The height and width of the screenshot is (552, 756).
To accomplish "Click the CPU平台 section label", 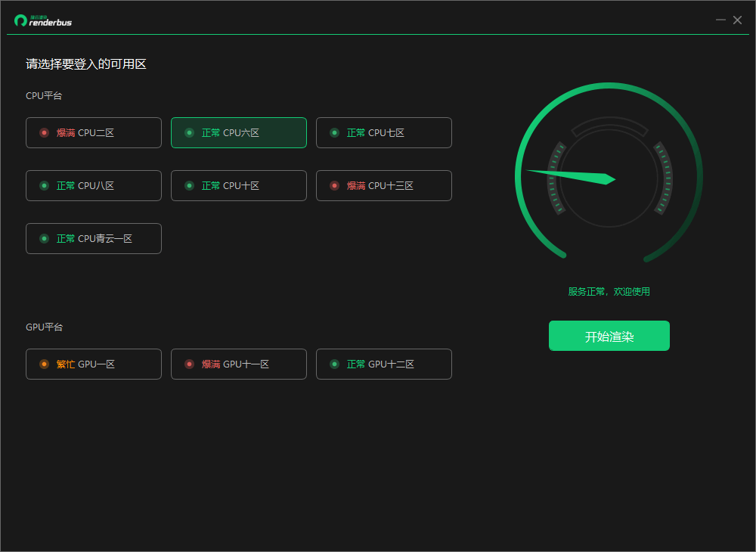I will [x=44, y=96].
